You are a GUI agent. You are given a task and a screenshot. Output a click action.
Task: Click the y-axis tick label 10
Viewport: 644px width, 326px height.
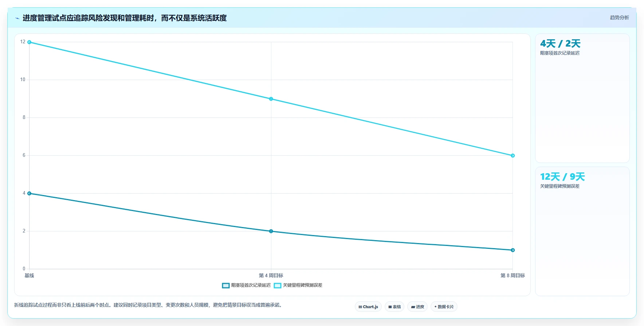(x=23, y=80)
